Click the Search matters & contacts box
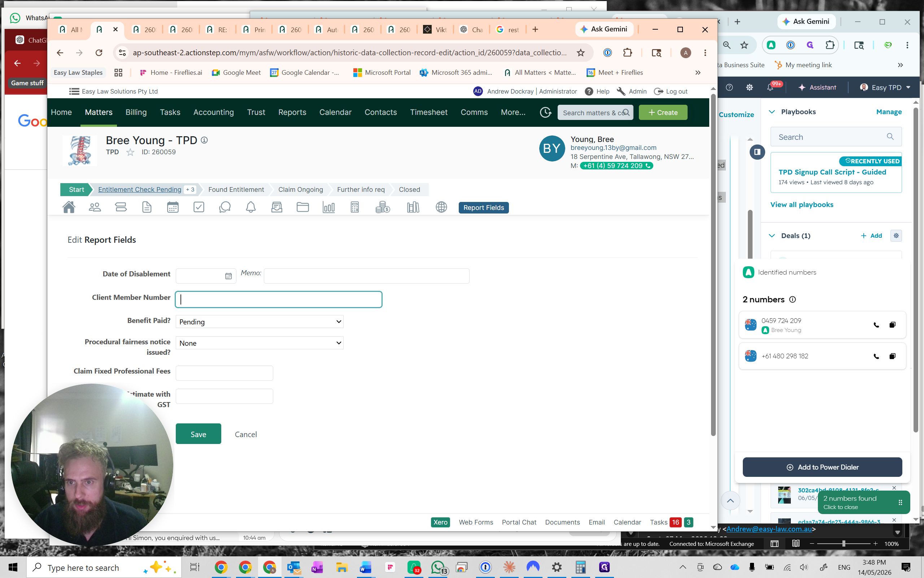The image size is (924, 578). tap(595, 112)
